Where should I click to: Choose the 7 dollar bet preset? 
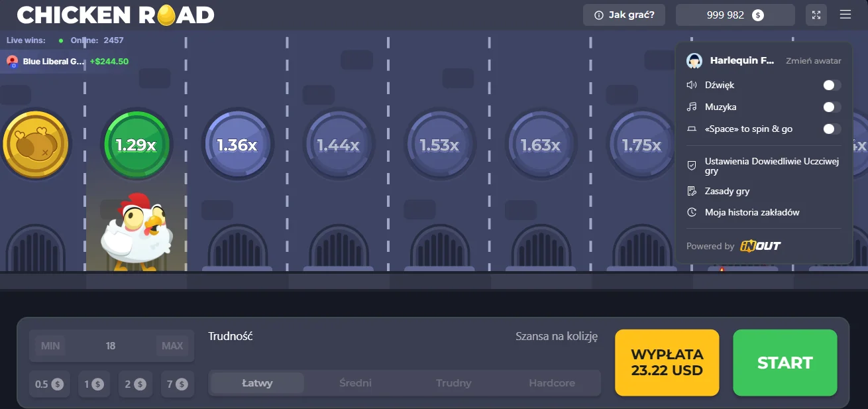pos(177,384)
